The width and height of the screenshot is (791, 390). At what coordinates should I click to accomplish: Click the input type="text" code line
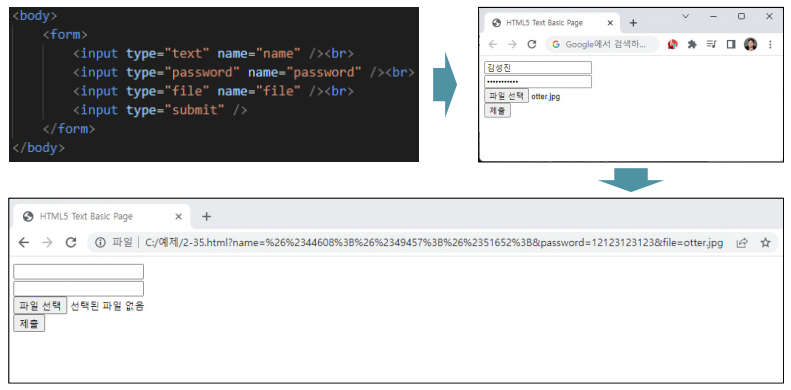213,53
